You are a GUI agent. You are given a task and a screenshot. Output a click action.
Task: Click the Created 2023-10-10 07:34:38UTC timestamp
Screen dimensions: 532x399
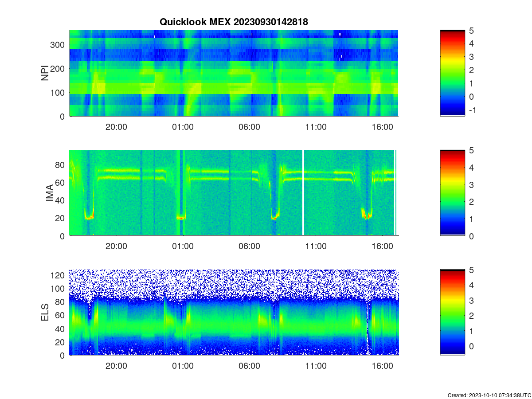(x=489, y=395)
